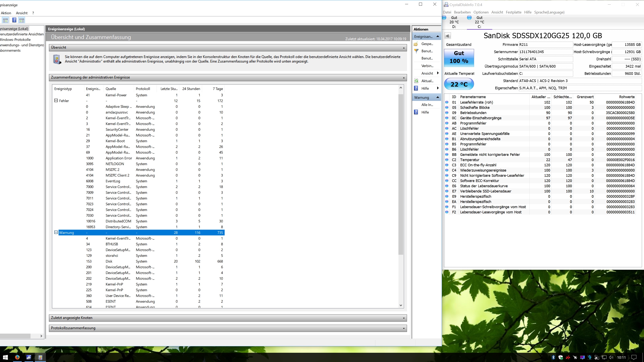The image size is (644, 362).
Task: Open Firefox from the taskbar
Action: point(17,357)
